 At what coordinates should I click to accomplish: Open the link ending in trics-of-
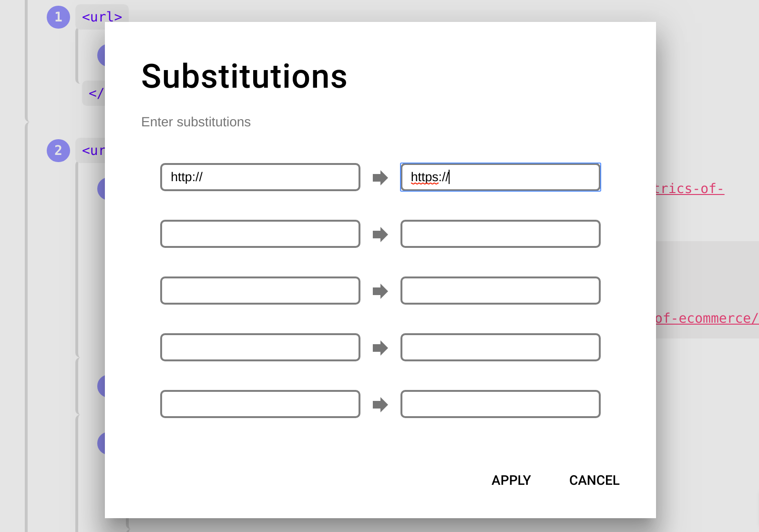tap(690, 189)
